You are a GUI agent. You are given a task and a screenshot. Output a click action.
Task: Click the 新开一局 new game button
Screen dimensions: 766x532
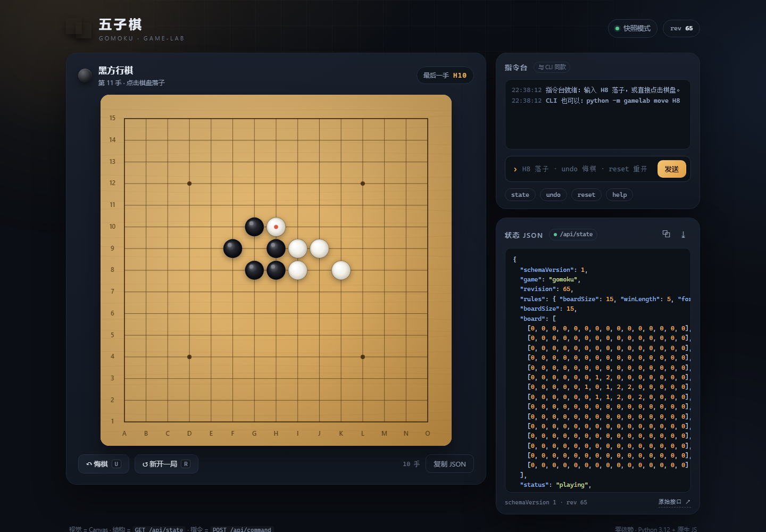click(166, 464)
